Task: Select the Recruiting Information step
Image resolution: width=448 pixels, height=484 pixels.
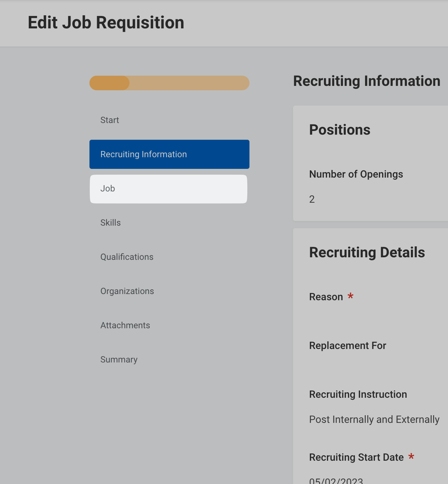Action: pyautogui.click(x=169, y=154)
